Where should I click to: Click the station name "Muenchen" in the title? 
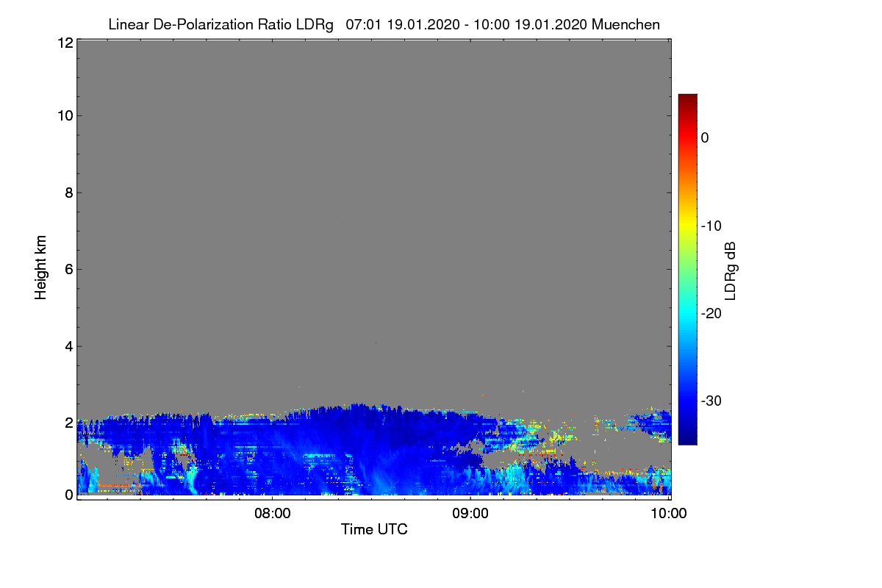point(625,25)
